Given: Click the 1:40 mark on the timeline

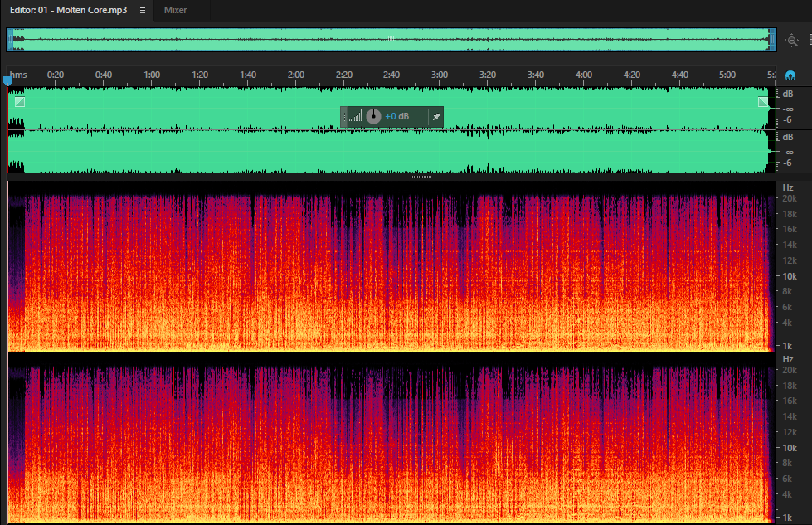Looking at the screenshot, I should click(x=248, y=75).
